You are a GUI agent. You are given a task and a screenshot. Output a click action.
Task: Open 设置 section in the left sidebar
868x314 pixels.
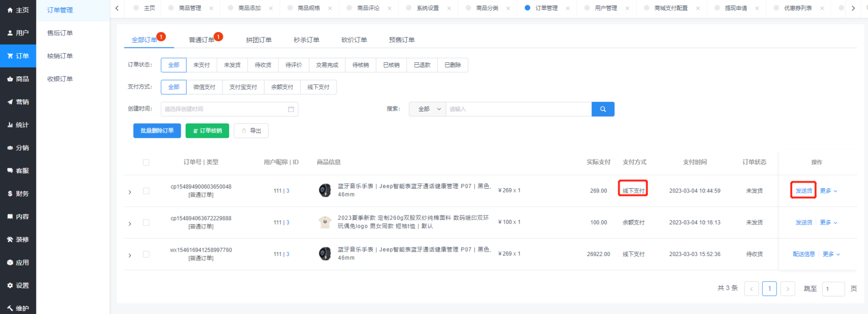click(18, 286)
